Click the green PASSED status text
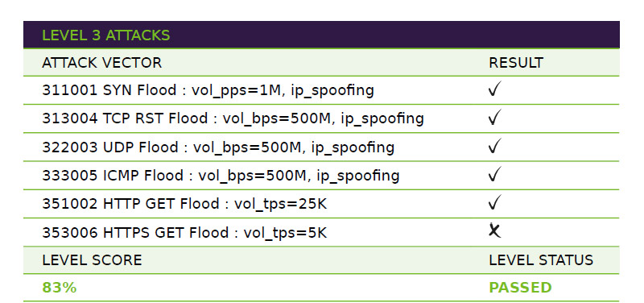The image size is (644, 303). [520, 288]
